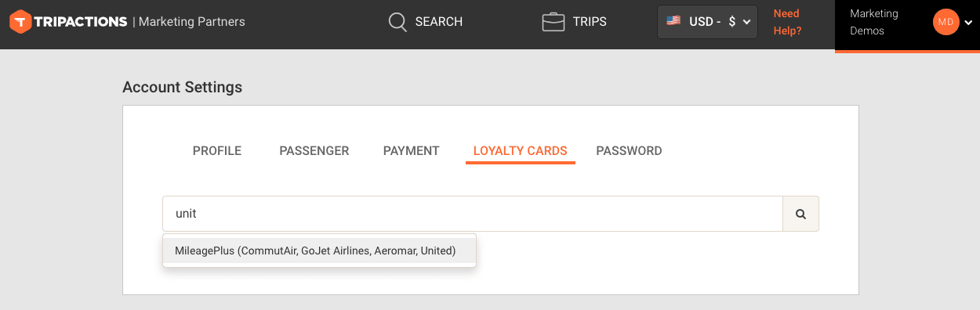
Task: Expand the USD currency dropdown chevron
Action: (x=746, y=22)
